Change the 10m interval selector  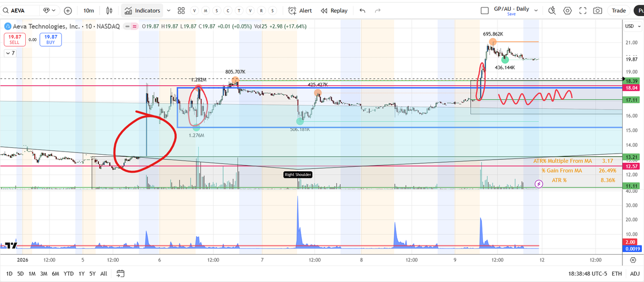[x=89, y=10]
